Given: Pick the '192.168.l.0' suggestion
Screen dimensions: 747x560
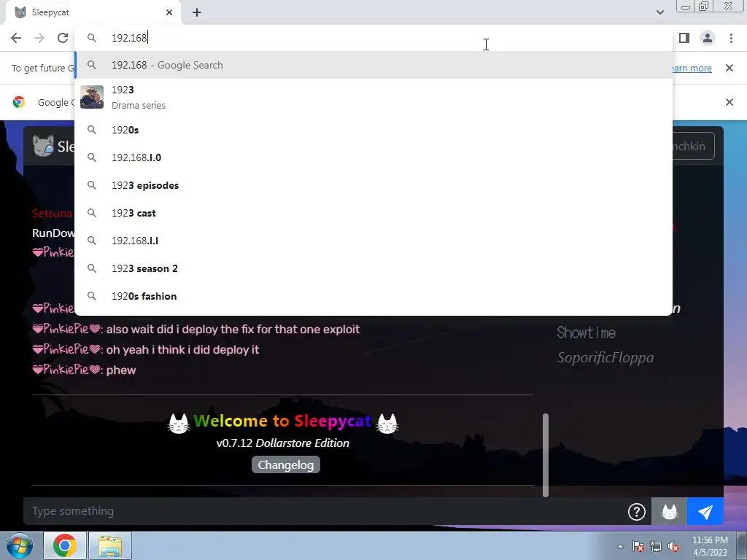Looking at the screenshot, I should pos(373,157).
